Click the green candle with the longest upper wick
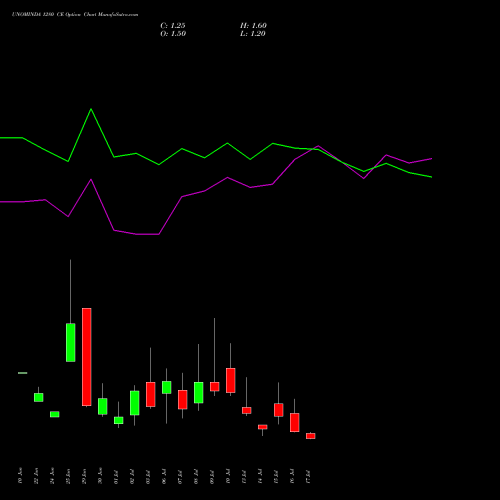This screenshot has width=500, height=500. pos(71,342)
